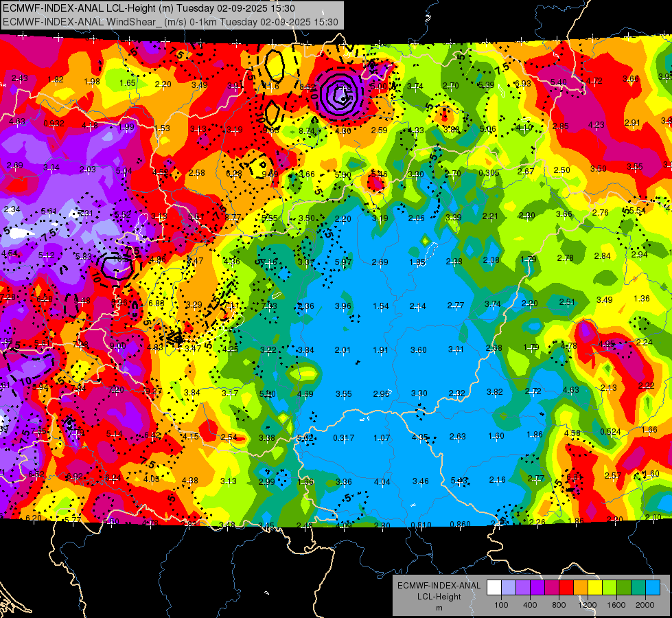Click the shear value 4.10
Image resolution: width=672 pixels, height=618 pixels.
coord(524,127)
